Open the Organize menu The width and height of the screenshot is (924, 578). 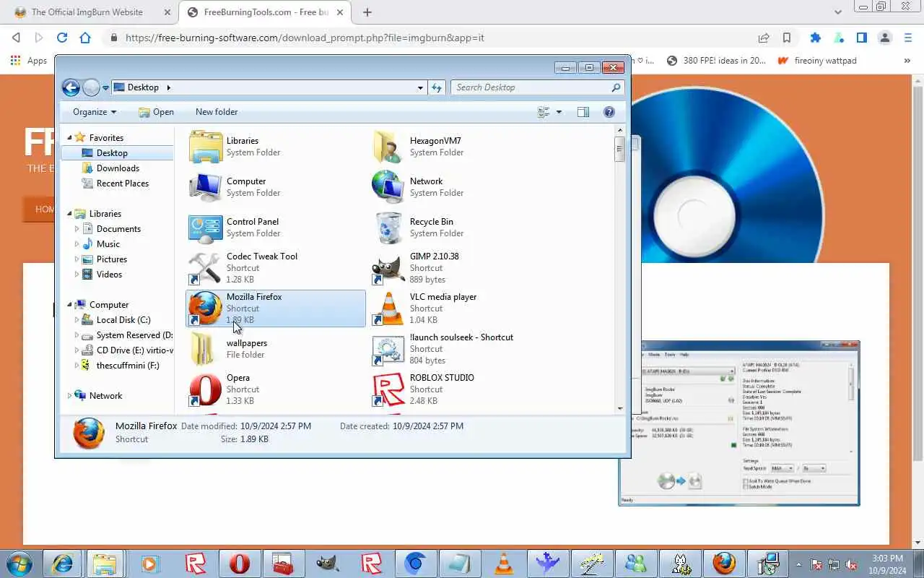pos(95,112)
